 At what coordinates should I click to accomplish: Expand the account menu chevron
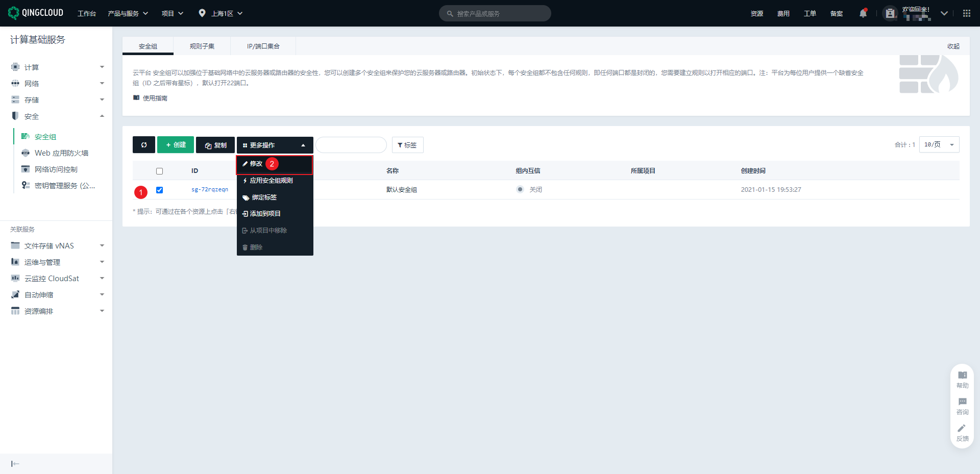point(944,13)
